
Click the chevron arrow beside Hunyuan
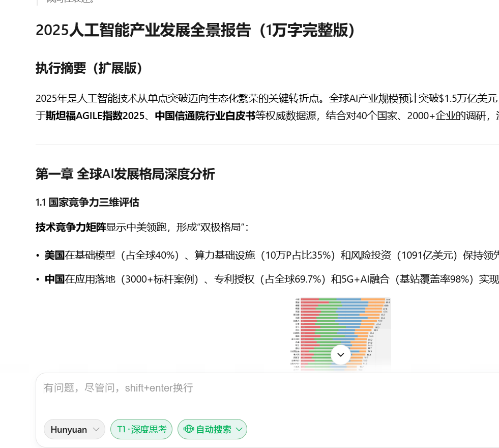pos(96,429)
